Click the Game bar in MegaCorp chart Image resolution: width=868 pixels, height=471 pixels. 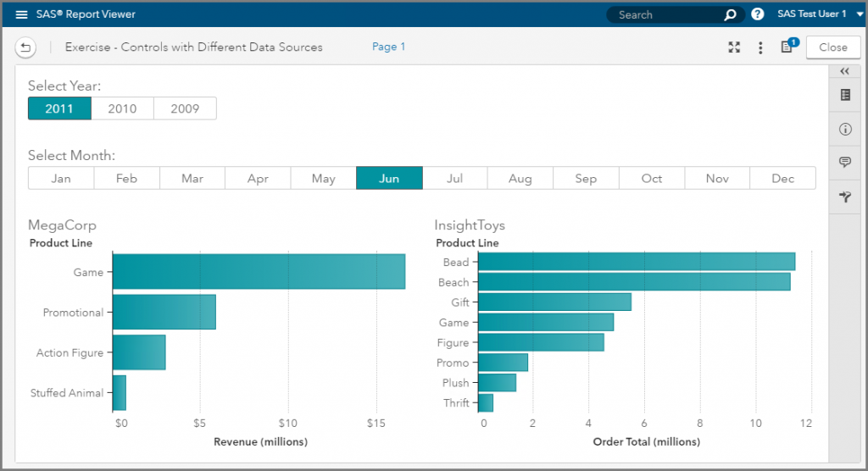coord(259,272)
